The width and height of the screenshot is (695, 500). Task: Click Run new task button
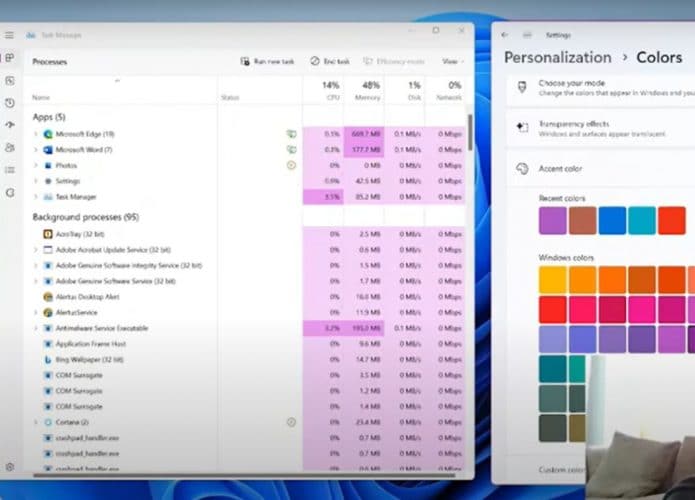tap(268, 61)
